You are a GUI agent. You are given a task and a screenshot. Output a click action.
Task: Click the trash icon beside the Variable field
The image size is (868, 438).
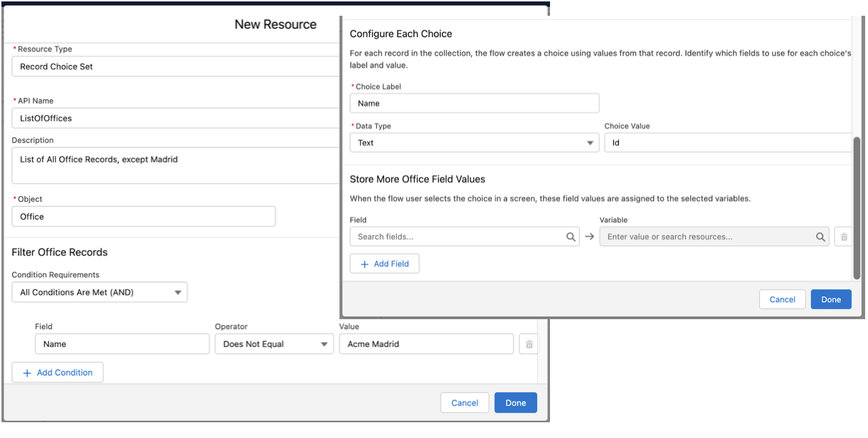tap(844, 236)
